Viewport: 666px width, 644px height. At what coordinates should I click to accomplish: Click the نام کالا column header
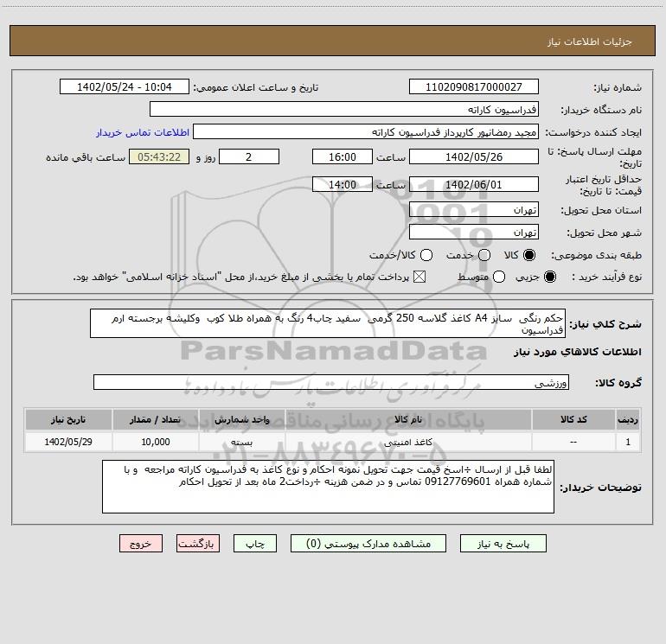414,418
